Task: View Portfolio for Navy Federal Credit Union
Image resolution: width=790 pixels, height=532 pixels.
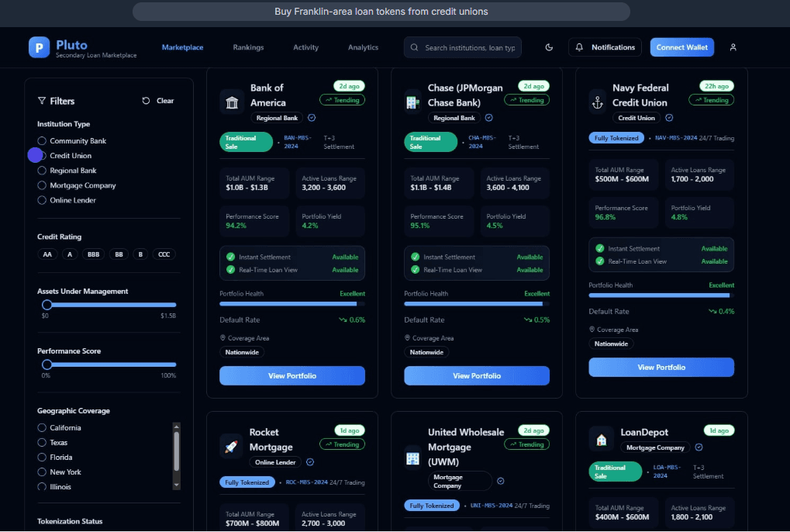Action: pos(661,368)
